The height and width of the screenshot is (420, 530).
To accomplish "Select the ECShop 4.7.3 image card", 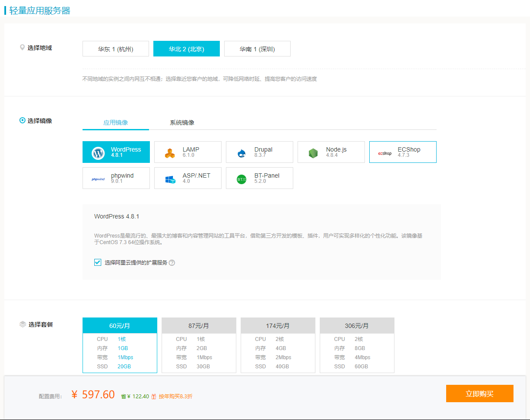I will coord(403,152).
